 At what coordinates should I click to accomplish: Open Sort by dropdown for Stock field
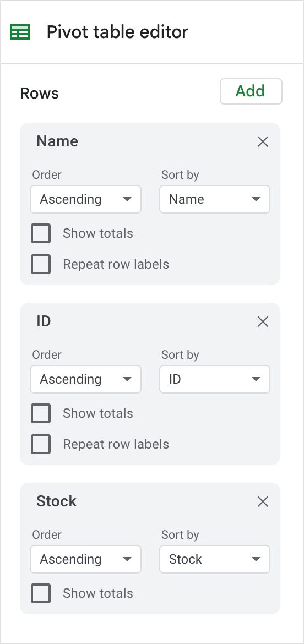214,559
